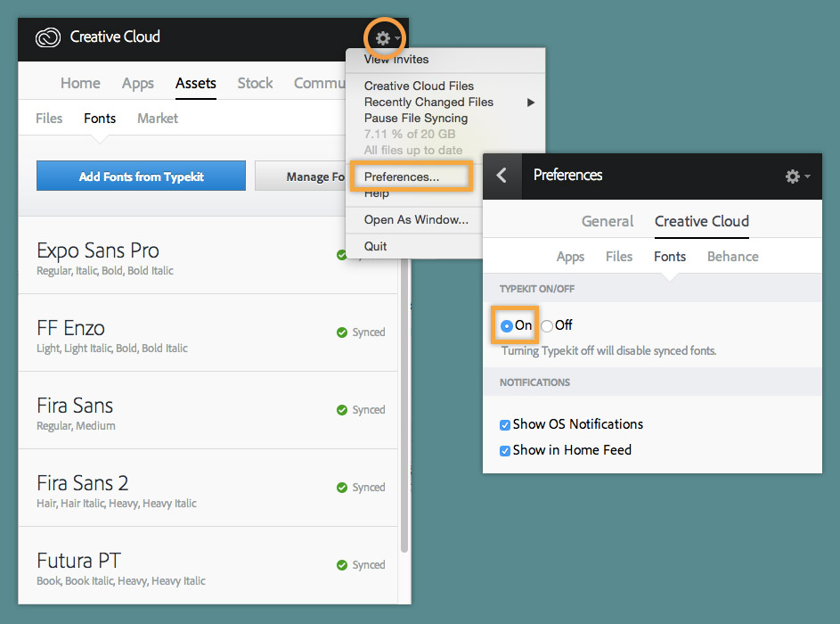
Task: Select the Typekit Off radio button
Action: [547, 326]
